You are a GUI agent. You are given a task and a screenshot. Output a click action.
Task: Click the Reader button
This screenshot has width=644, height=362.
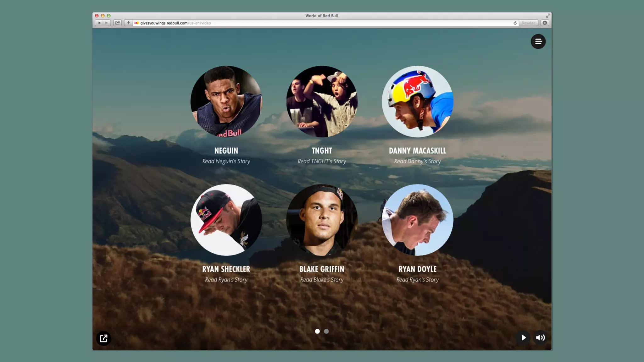tap(528, 23)
